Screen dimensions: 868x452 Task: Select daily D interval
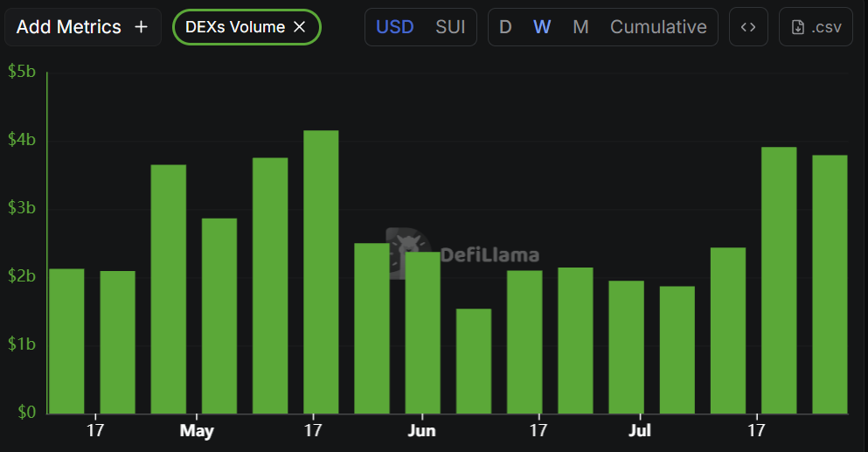pos(505,26)
